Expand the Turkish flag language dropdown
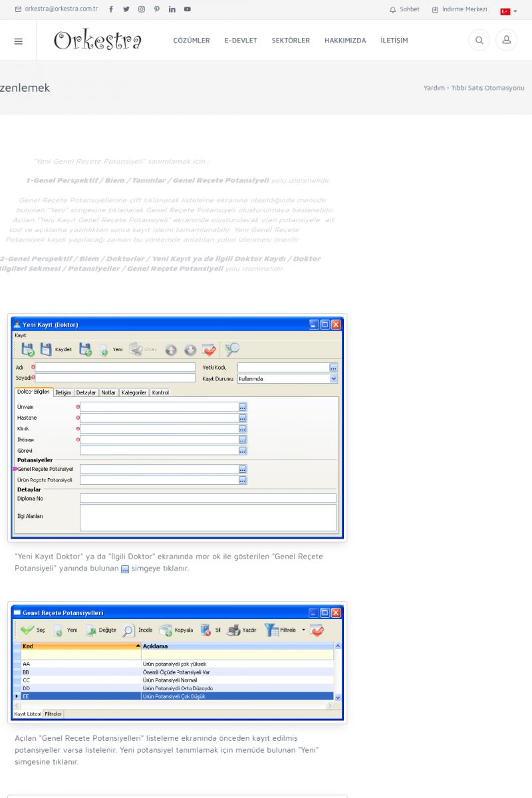532x798 pixels. coord(508,11)
